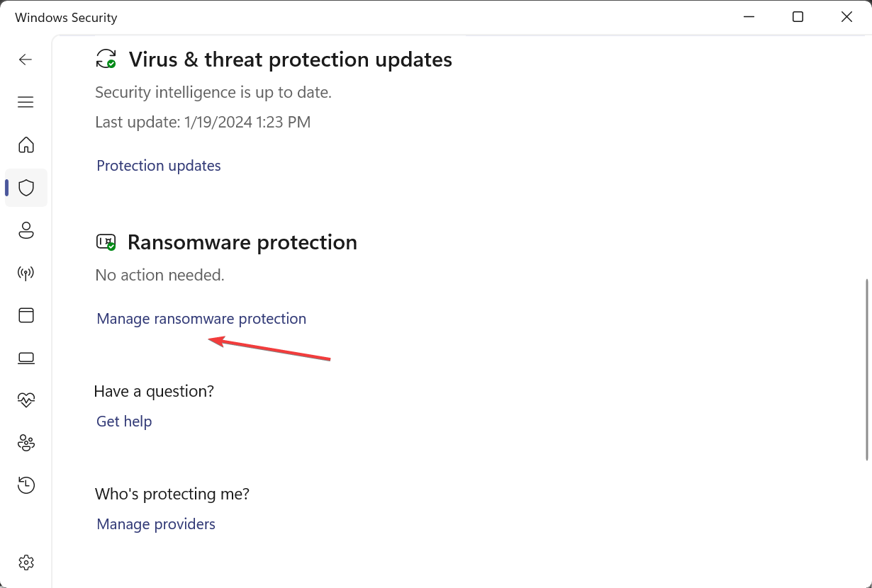Open the hamburger navigation menu
This screenshot has height=588, width=872.
[x=26, y=102]
